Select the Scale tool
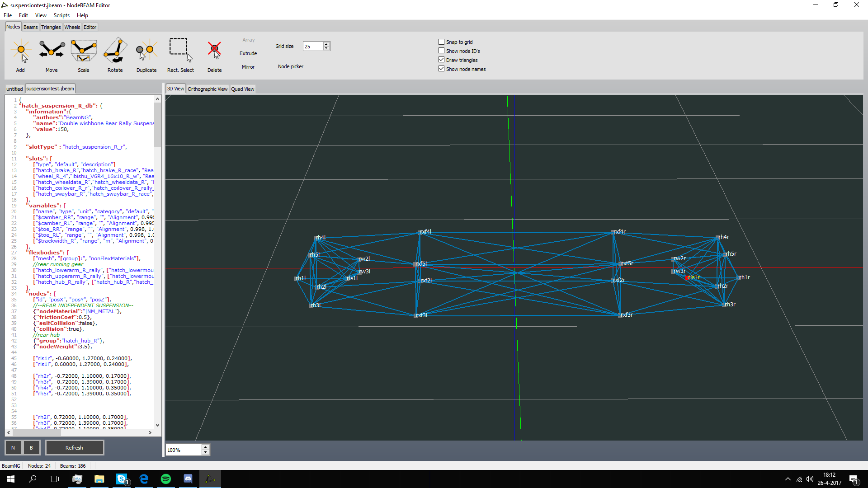868x488 pixels. (84, 55)
